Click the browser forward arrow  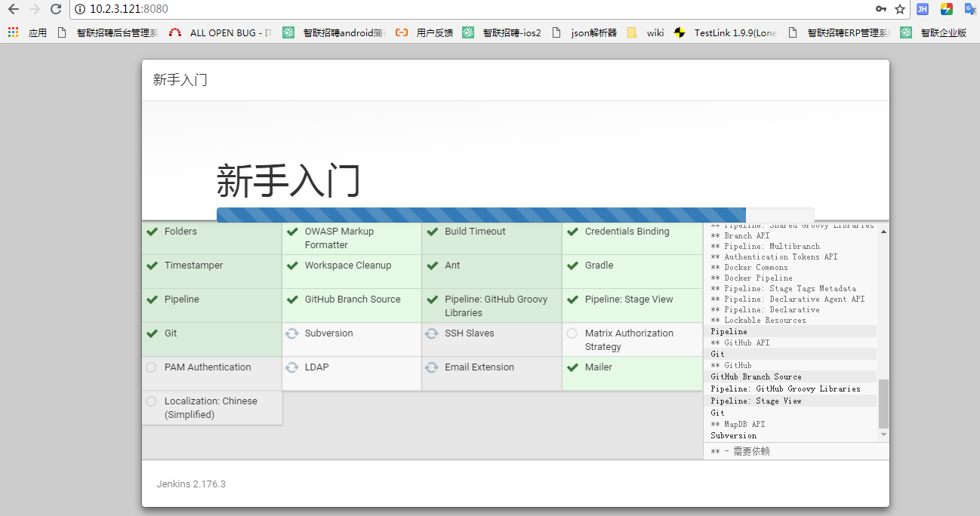pos(34,9)
